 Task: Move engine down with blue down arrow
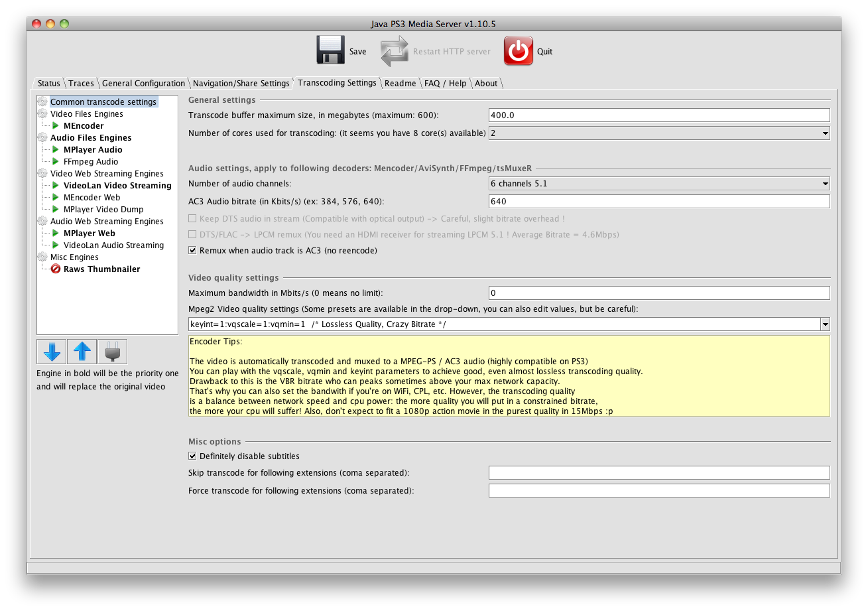pyautogui.click(x=51, y=351)
